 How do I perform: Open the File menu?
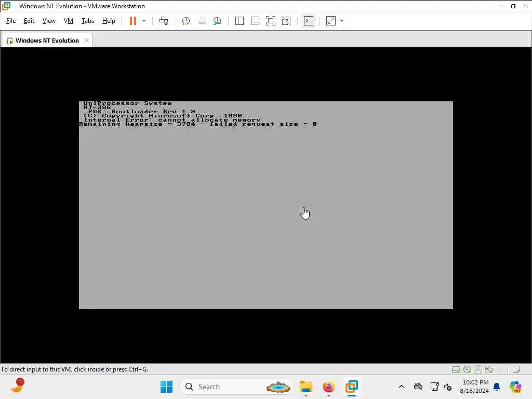(11, 21)
